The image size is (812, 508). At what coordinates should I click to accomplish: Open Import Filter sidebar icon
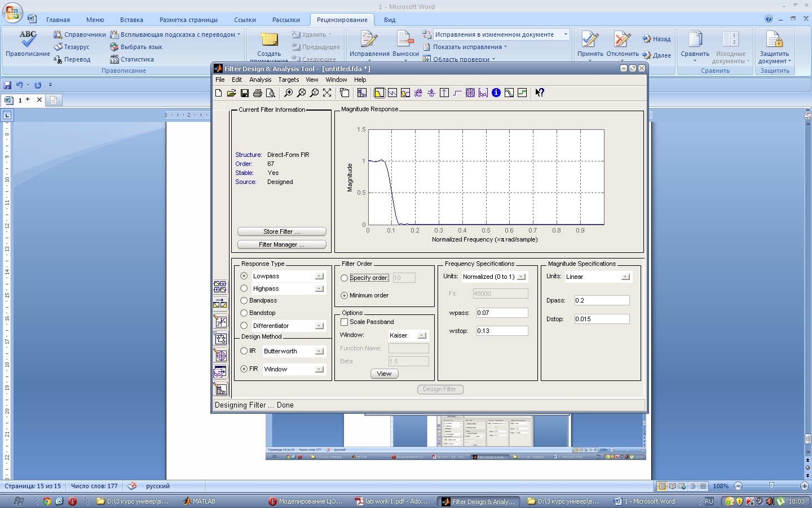tap(220, 372)
